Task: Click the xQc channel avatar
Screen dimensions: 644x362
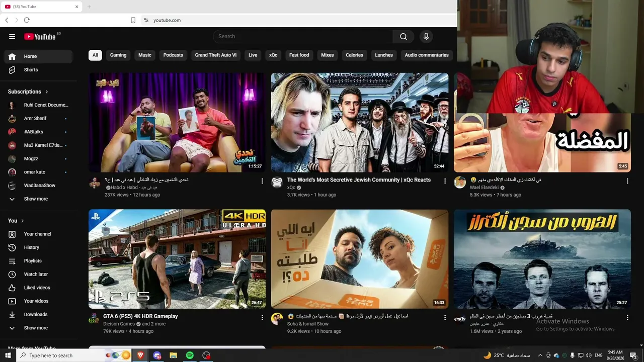Action: 277,182
